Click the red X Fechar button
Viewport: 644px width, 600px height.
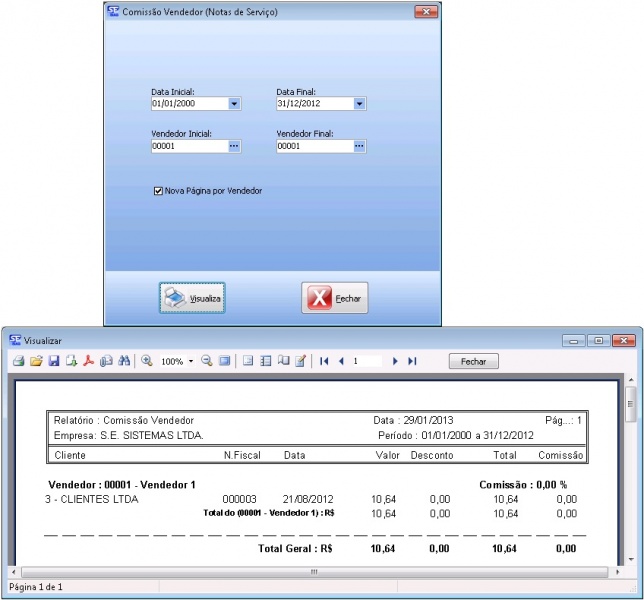[335, 298]
